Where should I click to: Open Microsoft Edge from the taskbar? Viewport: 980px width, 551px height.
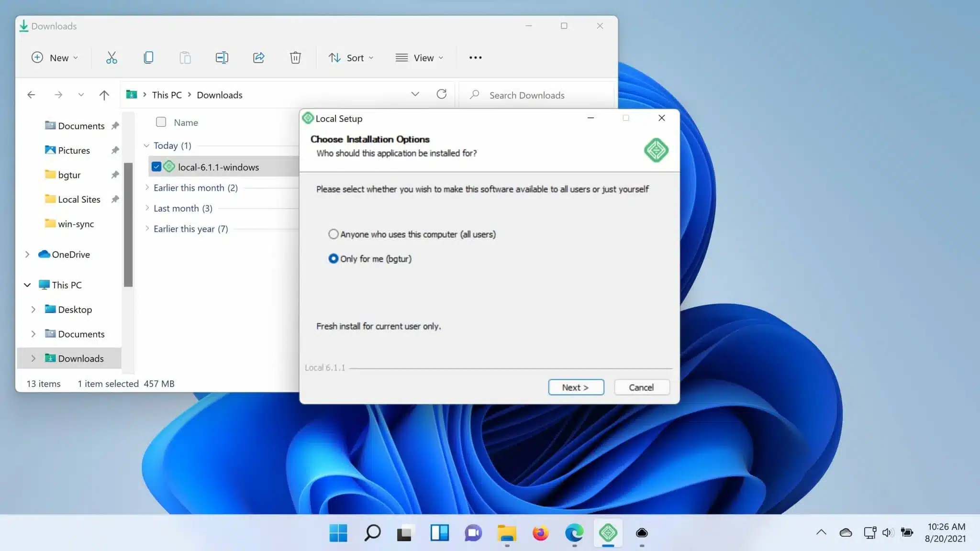pos(574,533)
